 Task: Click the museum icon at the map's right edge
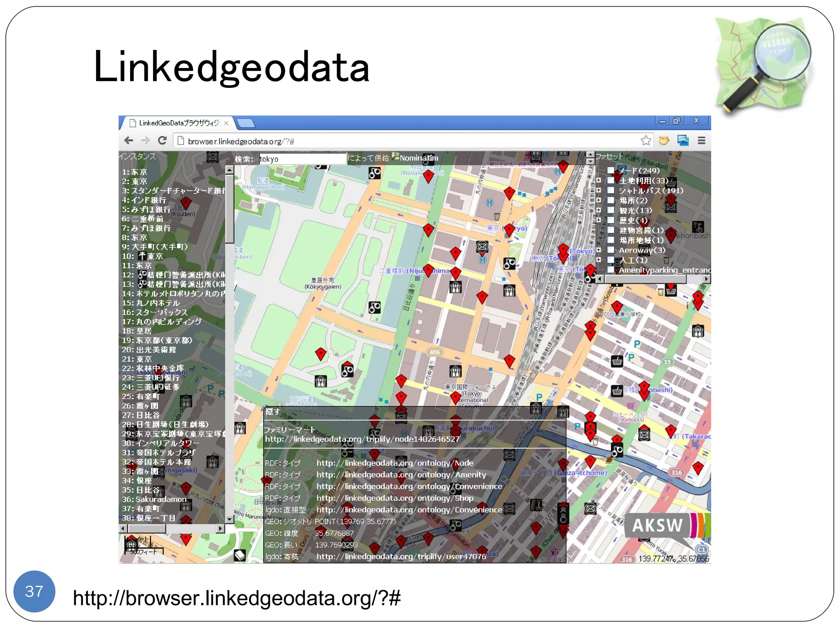coord(698,331)
